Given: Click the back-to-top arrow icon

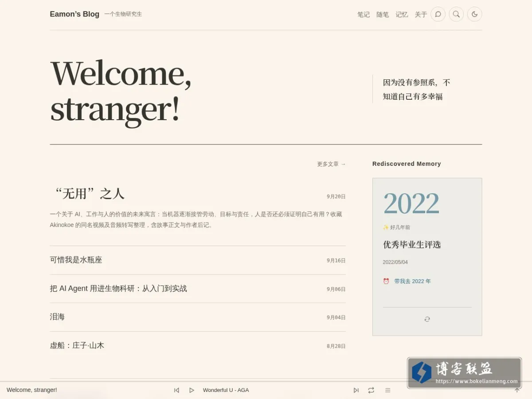Looking at the screenshot, I should (517, 390).
